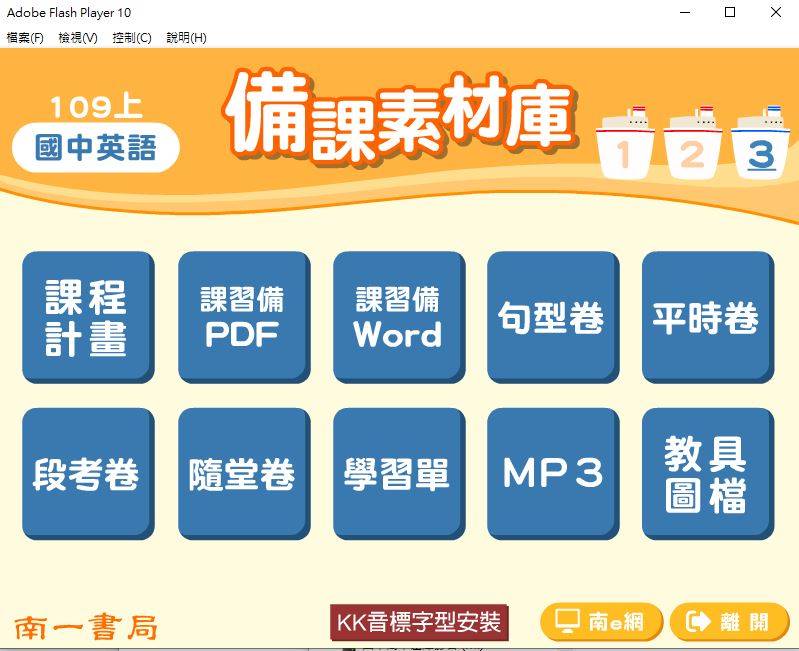This screenshot has height=651, width=799.
Task: Select ship icon number 1
Action: pyautogui.click(x=625, y=144)
